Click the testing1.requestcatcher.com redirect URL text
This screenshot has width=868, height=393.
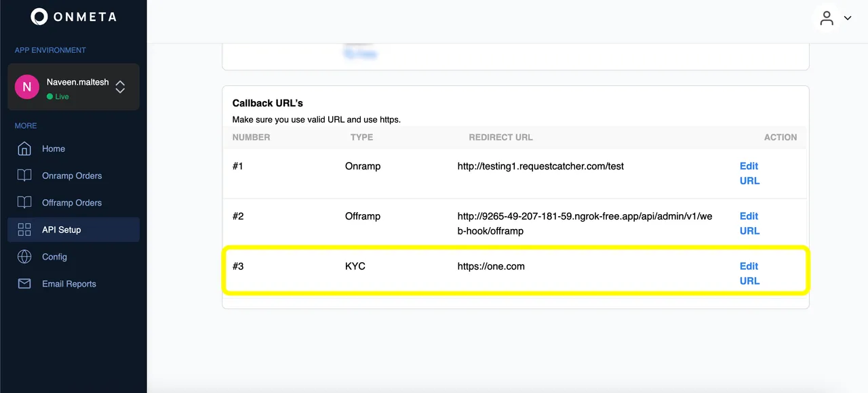(x=540, y=166)
